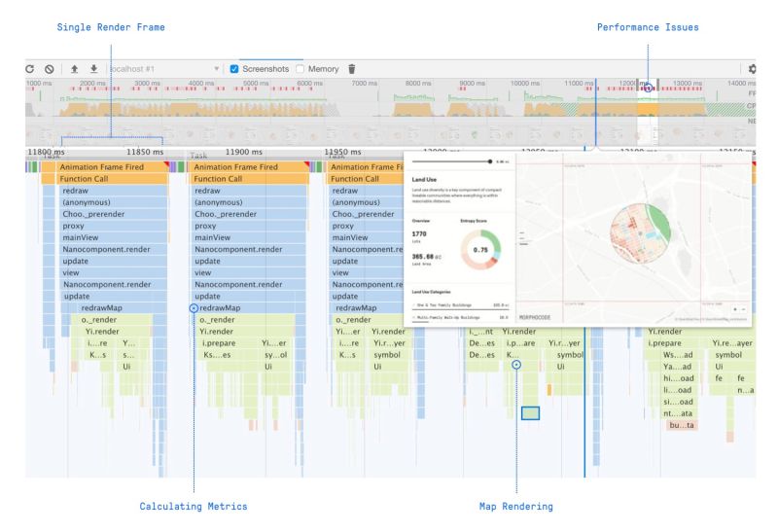Select the pink 'bu...ta' flame chart entry
Viewport: 778px width, 532px height.
[683, 425]
